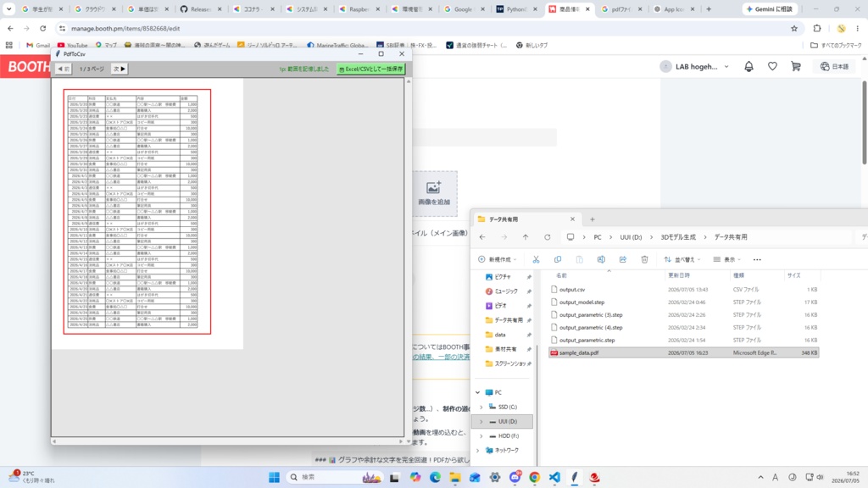The width and height of the screenshot is (868, 488).
Task: Expand HDD (F:) drive node
Action: (481, 436)
